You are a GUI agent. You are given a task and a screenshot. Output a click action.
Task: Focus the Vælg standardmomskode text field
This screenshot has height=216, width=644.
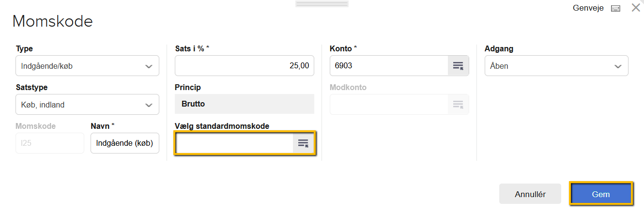click(x=234, y=143)
